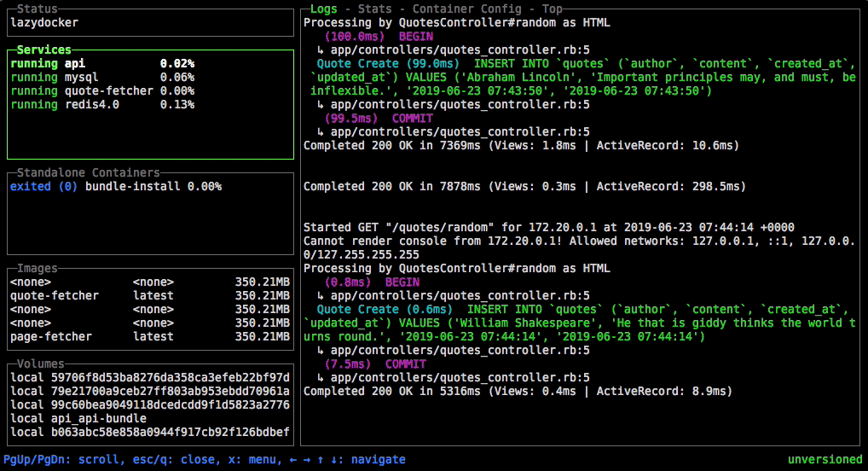This screenshot has width=868, height=471.
Task: Select the first <none> image entry
Action: click(x=149, y=282)
